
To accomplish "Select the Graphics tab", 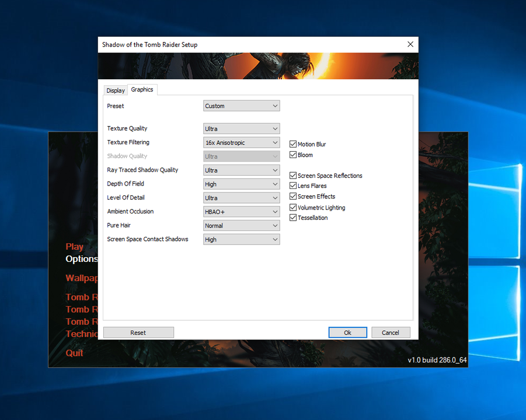I will tap(142, 89).
